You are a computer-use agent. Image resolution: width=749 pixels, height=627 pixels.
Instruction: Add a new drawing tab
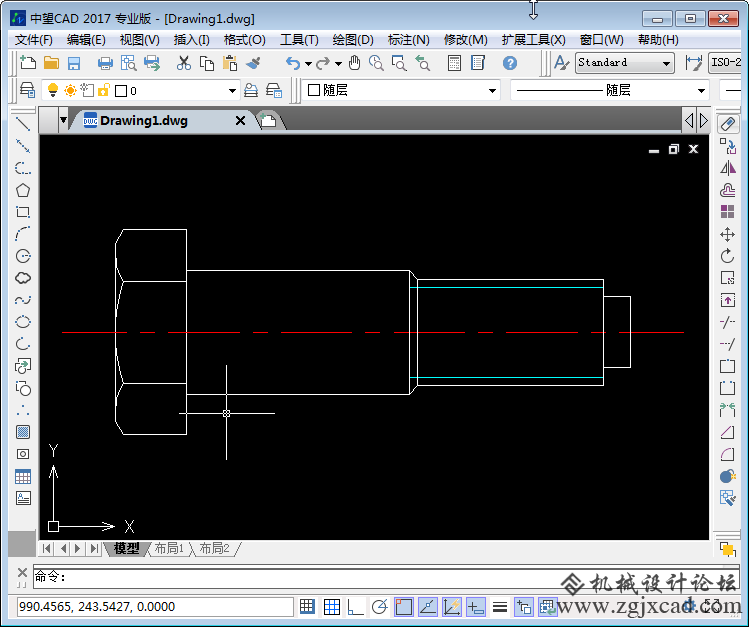268,120
